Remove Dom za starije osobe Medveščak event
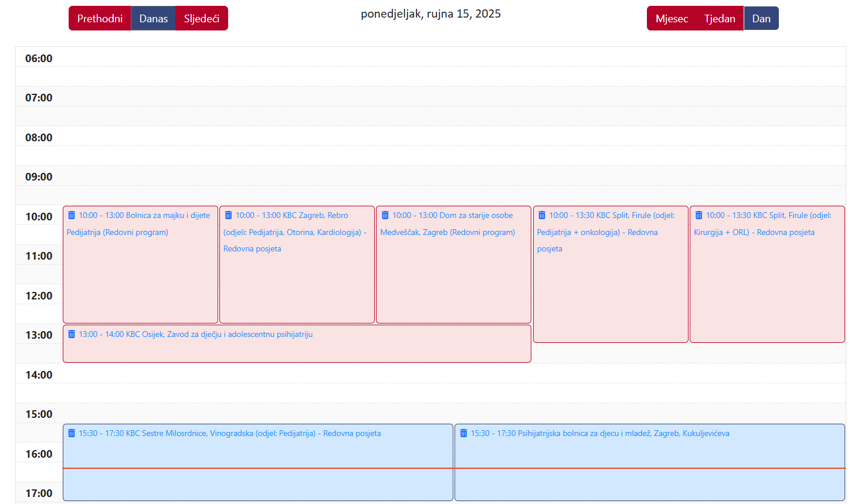Image resolution: width=868 pixels, height=504 pixels. point(385,215)
